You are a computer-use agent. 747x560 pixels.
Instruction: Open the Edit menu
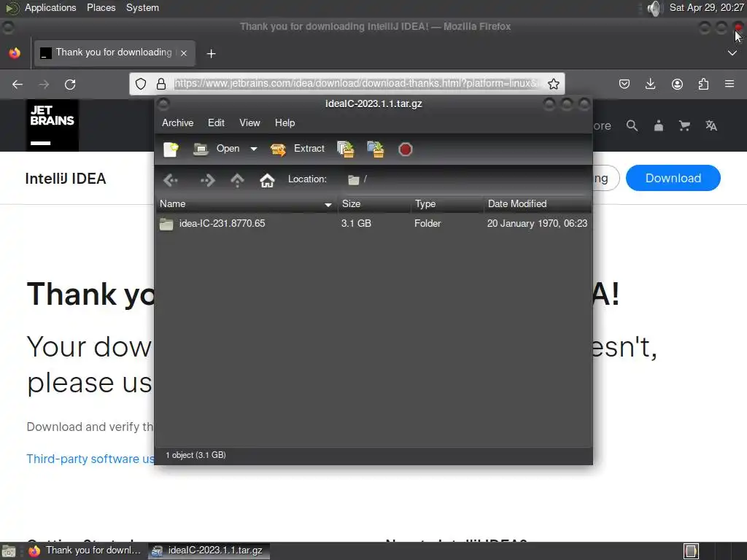click(216, 122)
